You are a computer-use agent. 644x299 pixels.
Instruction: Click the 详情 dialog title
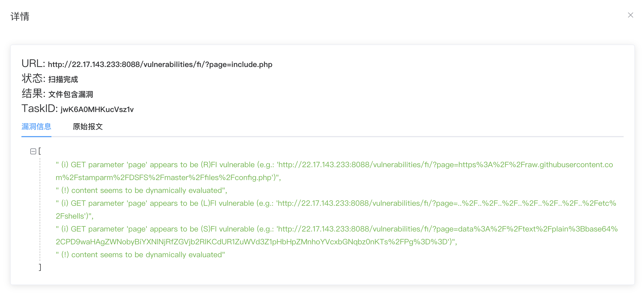pos(20,16)
